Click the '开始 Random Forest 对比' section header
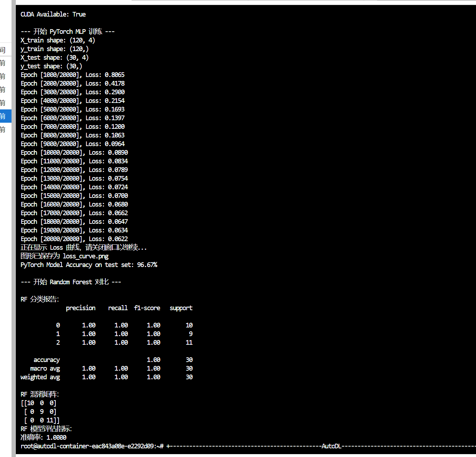 71,282
